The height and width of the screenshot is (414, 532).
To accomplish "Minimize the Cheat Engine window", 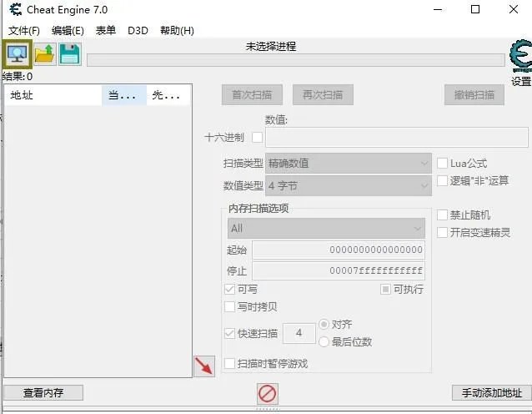I will tap(438, 9).
